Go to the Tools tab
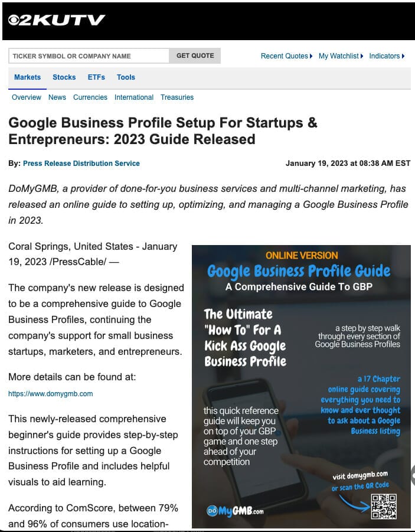The image size is (415, 532). click(126, 77)
